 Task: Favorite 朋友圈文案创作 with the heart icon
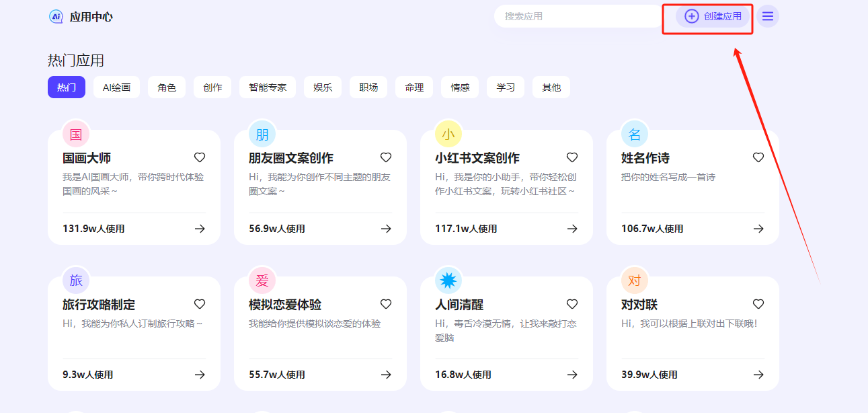tap(386, 157)
